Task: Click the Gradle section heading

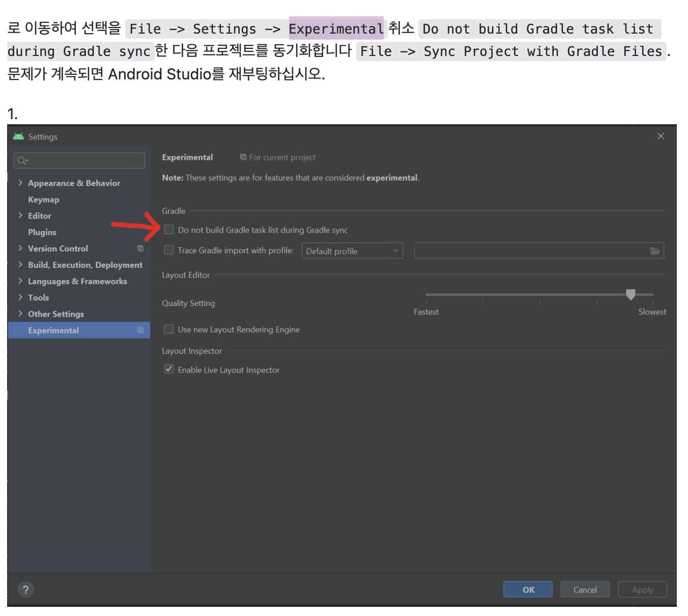Action: pos(174,211)
